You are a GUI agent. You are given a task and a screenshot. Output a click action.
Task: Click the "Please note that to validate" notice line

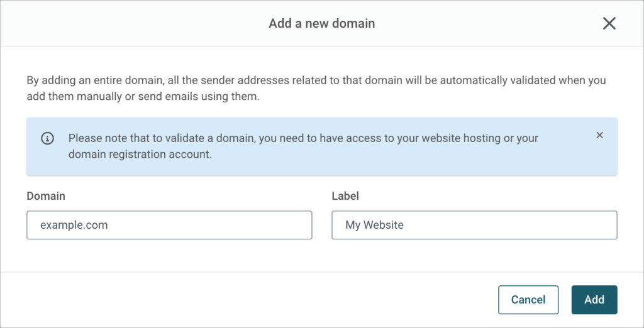(x=303, y=138)
